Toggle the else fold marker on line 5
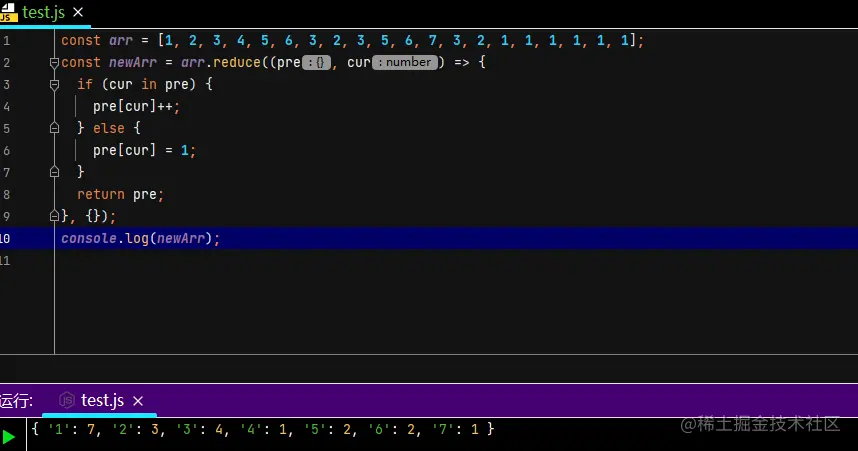Viewport: 858px width, 451px height. (54, 128)
